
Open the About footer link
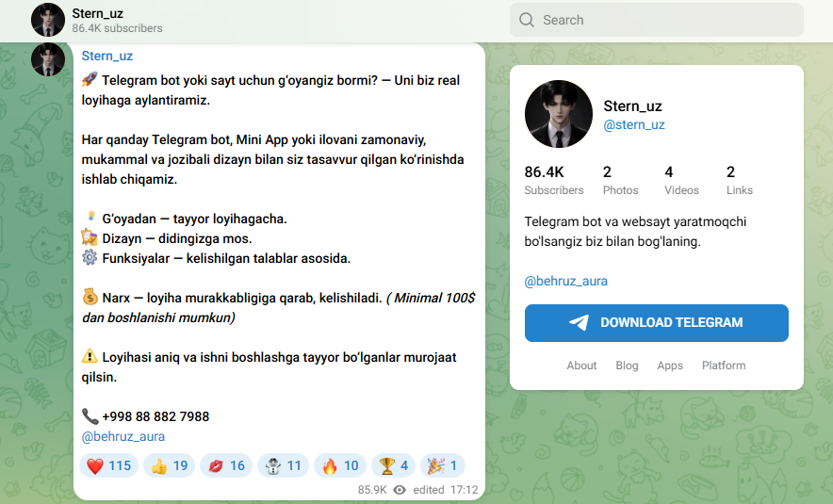pos(581,366)
